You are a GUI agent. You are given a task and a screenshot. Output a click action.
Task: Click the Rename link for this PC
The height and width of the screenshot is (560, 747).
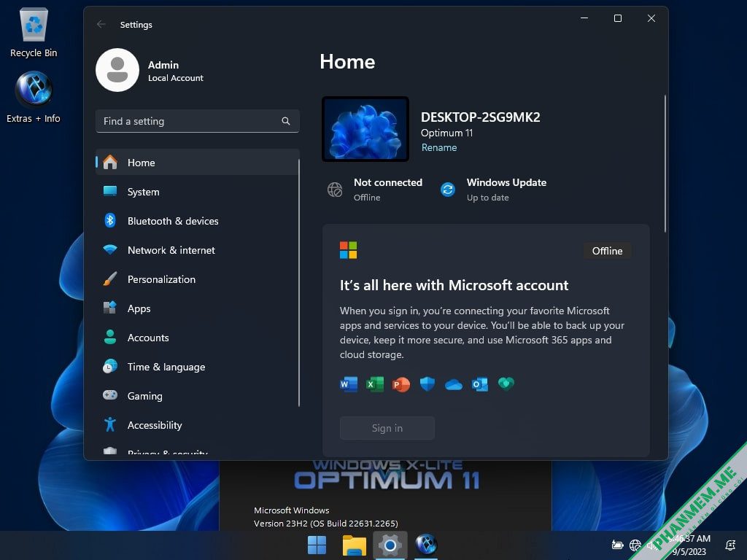[438, 147]
